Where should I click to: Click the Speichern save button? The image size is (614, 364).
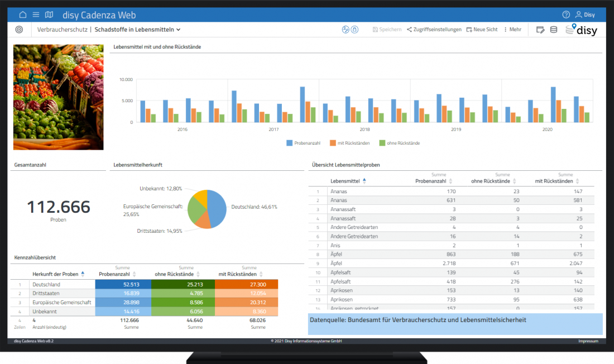[387, 30]
